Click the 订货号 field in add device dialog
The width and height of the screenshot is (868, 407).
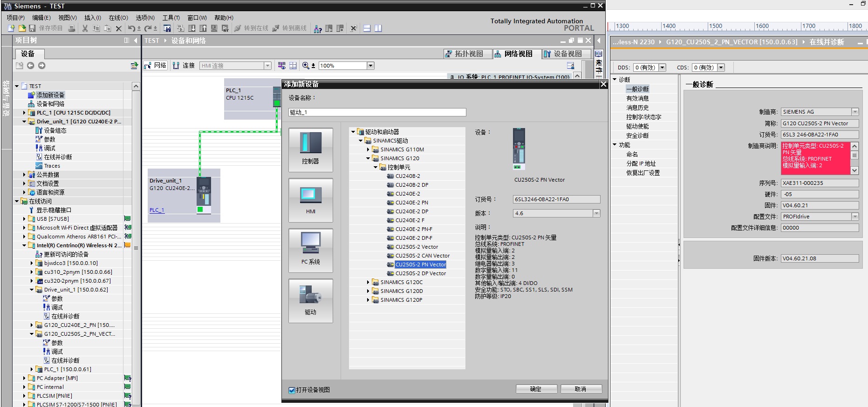[556, 199]
